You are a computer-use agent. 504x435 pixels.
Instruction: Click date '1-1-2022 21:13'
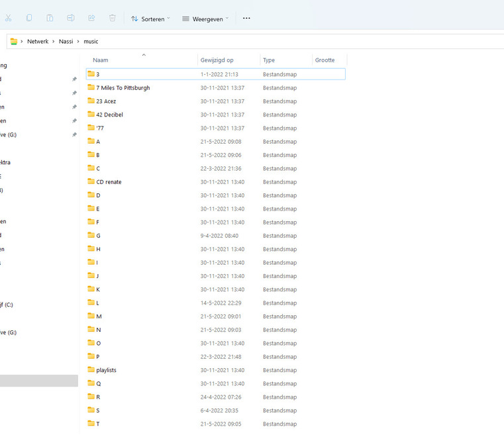tap(219, 74)
